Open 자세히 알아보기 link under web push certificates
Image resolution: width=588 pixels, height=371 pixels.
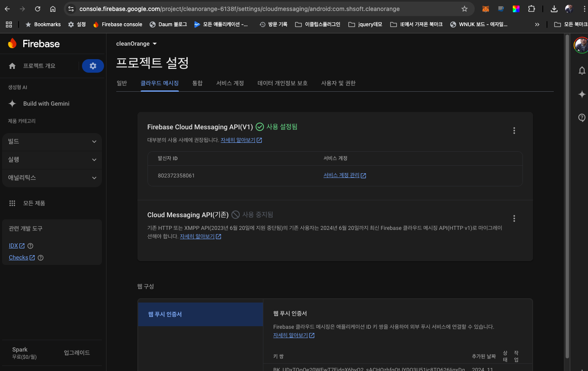pos(294,336)
